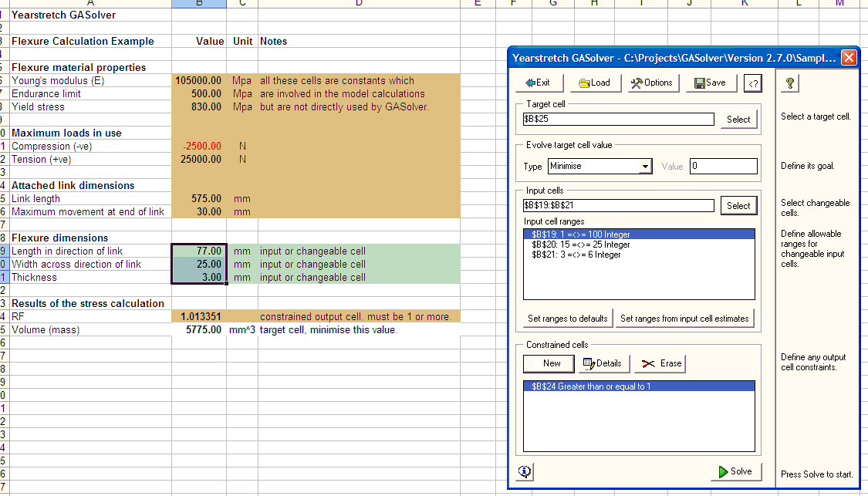Save the GASolver settings
This screenshot has width=868, height=496.
click(711, 83)
